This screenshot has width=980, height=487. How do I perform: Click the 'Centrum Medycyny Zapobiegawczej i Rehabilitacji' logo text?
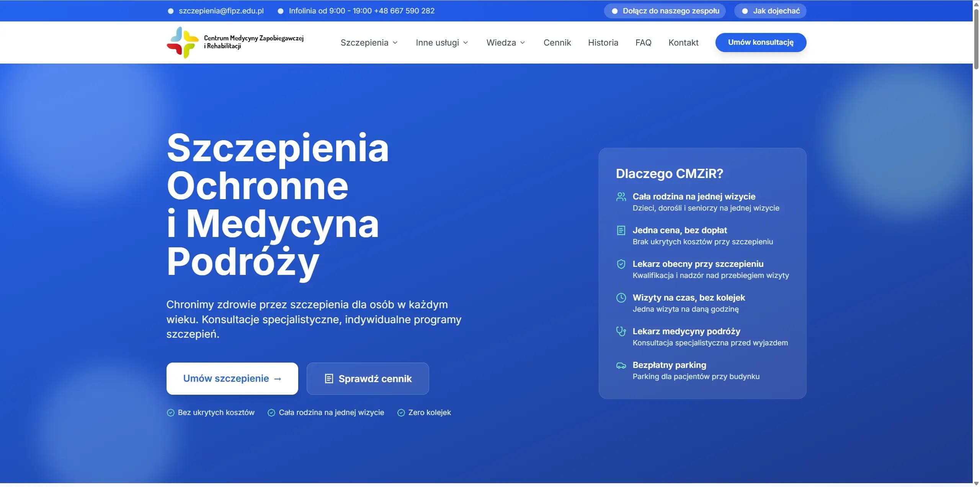point(253,42)
